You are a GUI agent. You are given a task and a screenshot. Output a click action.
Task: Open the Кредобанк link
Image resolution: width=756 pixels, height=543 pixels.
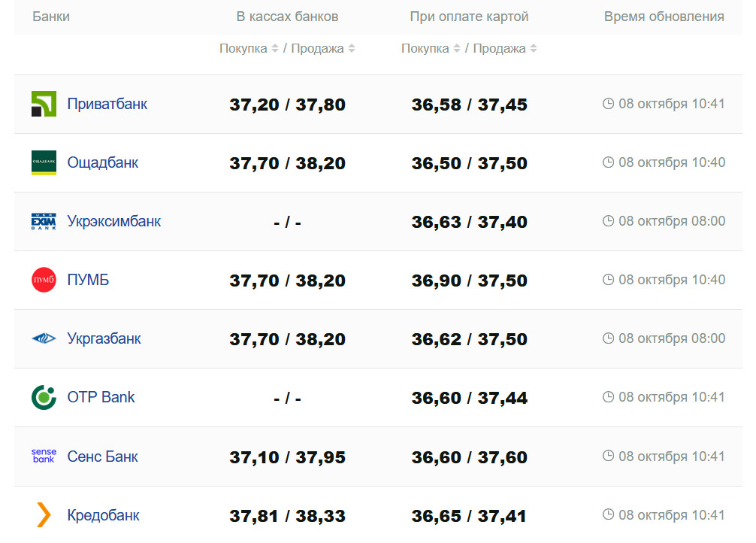tap(103, 515)
